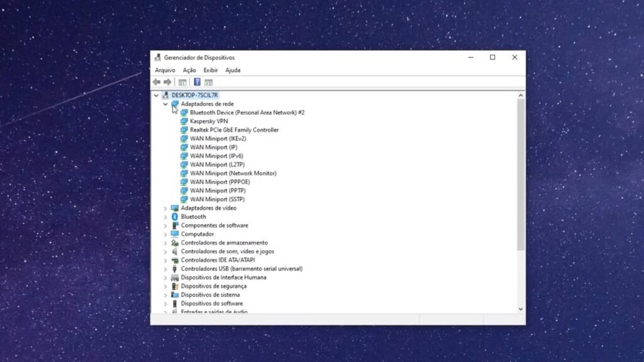Select the Kaspersky VPN entry
Screen dimensions: 644x362
click(x=209, y=121)
